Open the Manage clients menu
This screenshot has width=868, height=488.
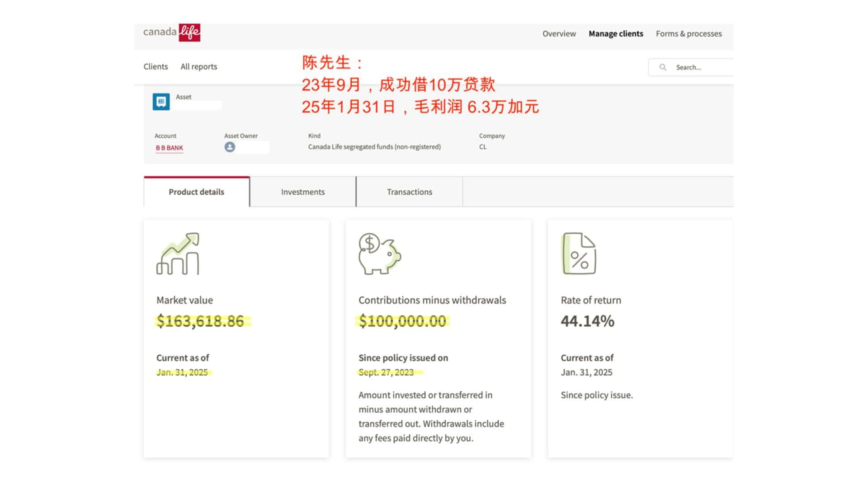point(616,34)
